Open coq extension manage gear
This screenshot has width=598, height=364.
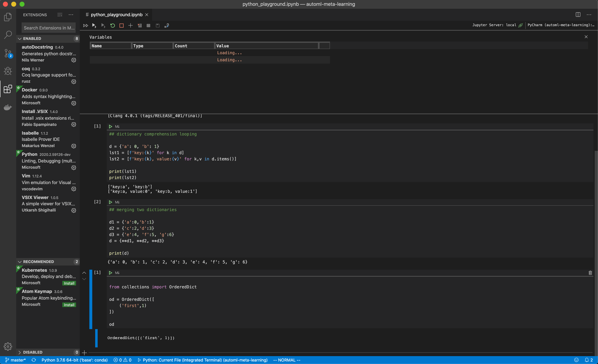click(x=74, y=81)
